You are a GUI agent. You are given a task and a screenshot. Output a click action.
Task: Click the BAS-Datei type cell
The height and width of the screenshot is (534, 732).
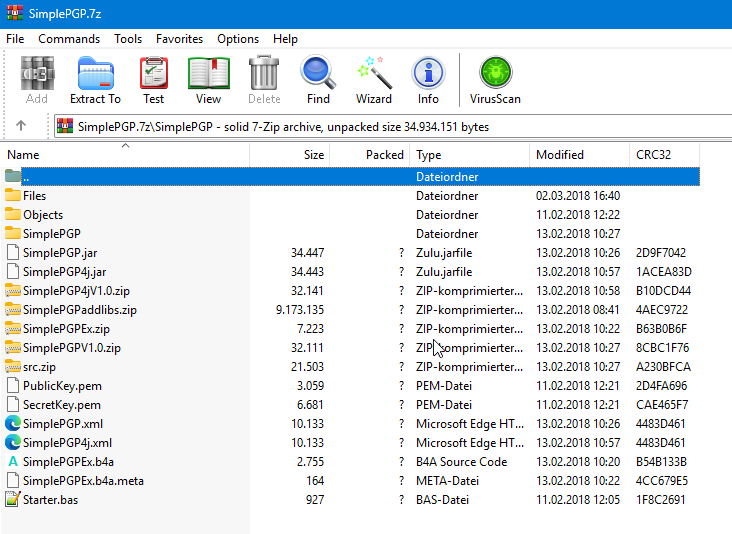click(442, 499)
